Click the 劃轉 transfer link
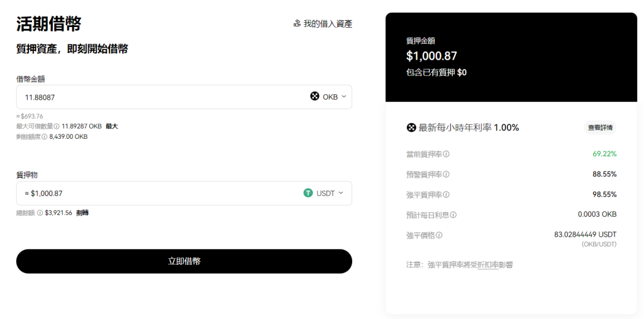Screen dimensions: 644x319 pos(82,213)
